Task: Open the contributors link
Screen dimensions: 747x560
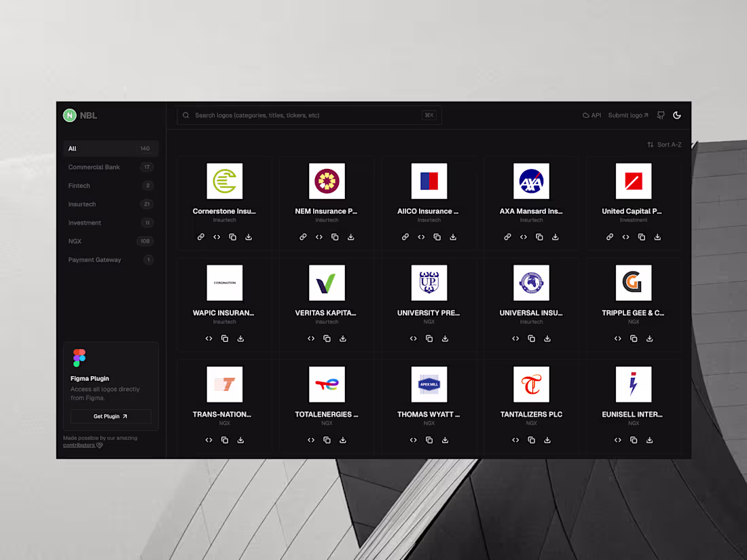Action: (78, 445)
